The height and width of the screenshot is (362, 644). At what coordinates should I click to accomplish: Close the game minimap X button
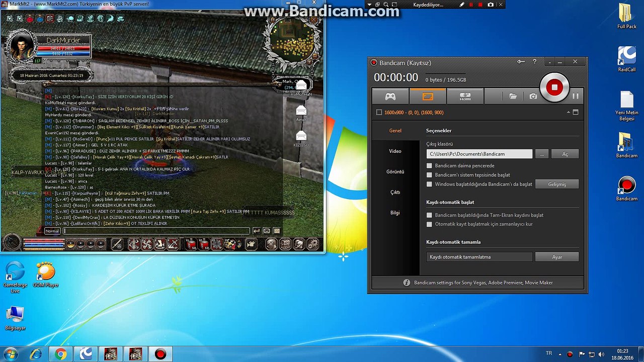click(x=314, y=20)
